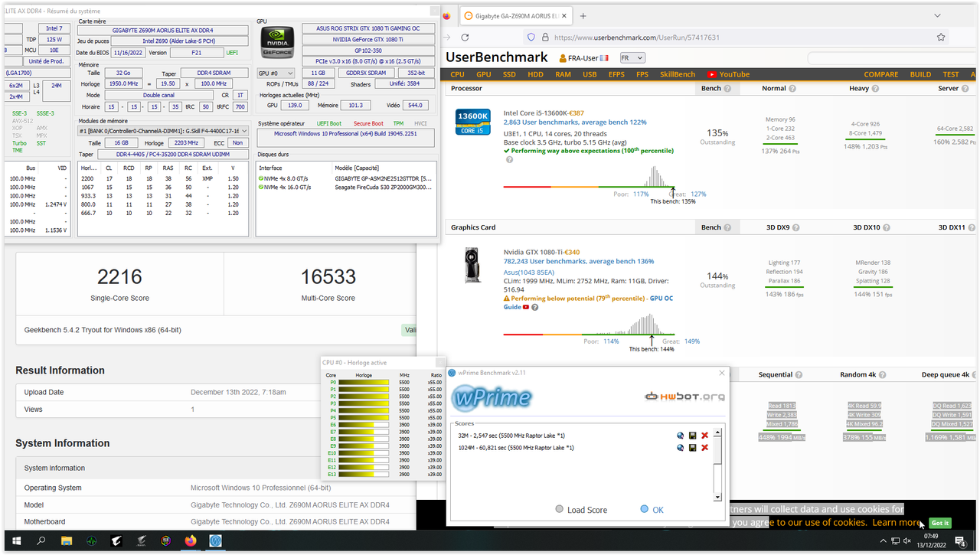Viewport: 980px width, 555px height.
Task: Open the taskbar clock showing 07:49
Action: point(930,541)
